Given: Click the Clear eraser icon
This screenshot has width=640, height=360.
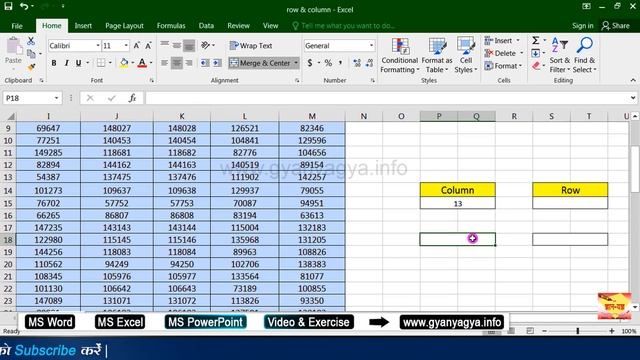Looking at the screenshot, I should click(x=536, y=66).
